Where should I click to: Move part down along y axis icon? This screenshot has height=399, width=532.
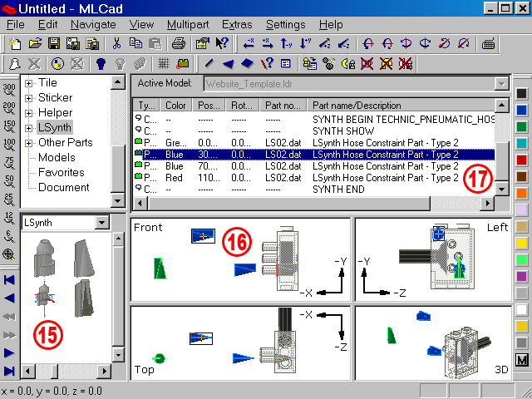(305, 44)
